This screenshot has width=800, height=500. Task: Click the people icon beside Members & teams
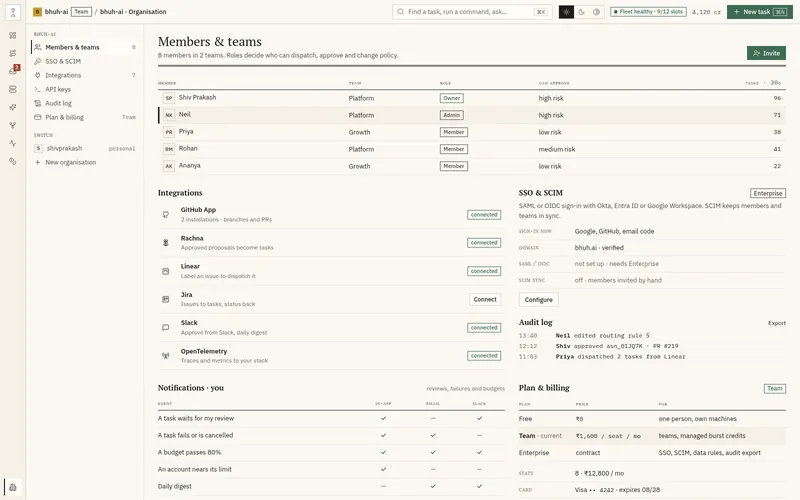(x=38, y=47)
